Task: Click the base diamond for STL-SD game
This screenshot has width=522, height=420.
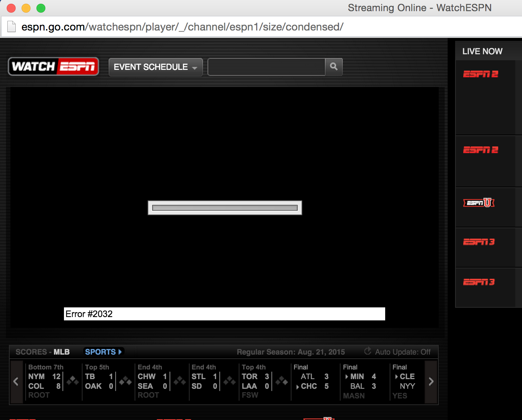Action: pos(229,381)
